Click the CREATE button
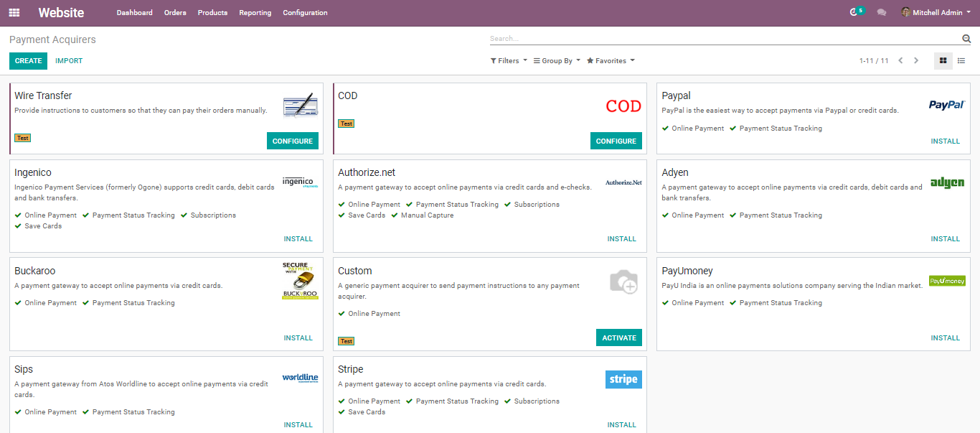This screenshot has height=433, width=980. pos(29,61)
